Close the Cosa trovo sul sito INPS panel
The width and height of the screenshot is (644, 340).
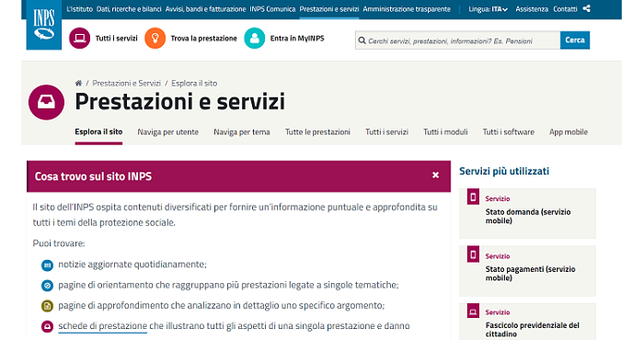[435, 176]
